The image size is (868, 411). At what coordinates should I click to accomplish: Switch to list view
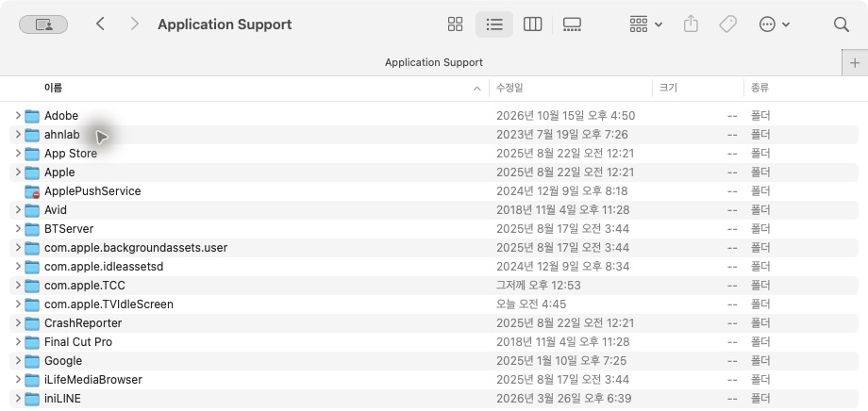click(x=494, y=25)
